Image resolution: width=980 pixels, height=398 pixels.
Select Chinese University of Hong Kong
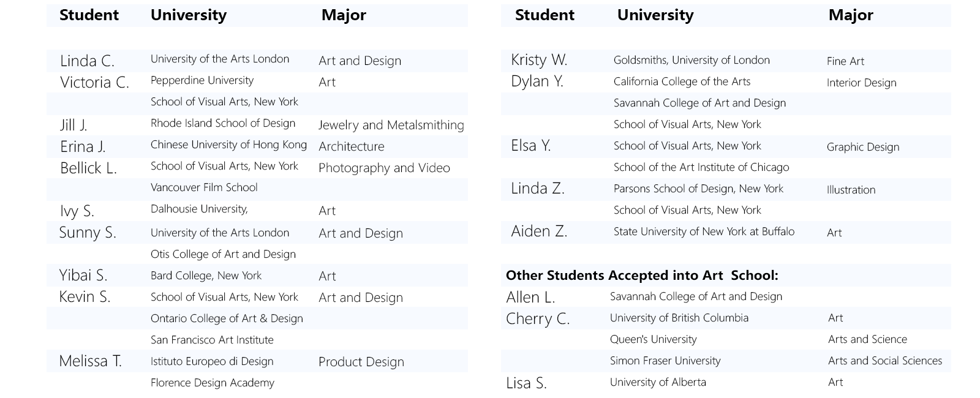click(228, 145)
